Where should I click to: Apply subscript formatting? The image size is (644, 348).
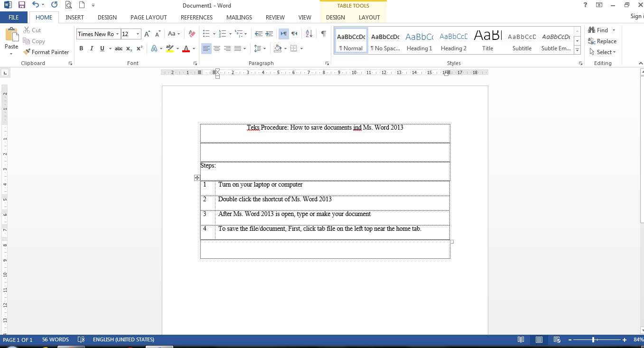[x=129, y=48]
